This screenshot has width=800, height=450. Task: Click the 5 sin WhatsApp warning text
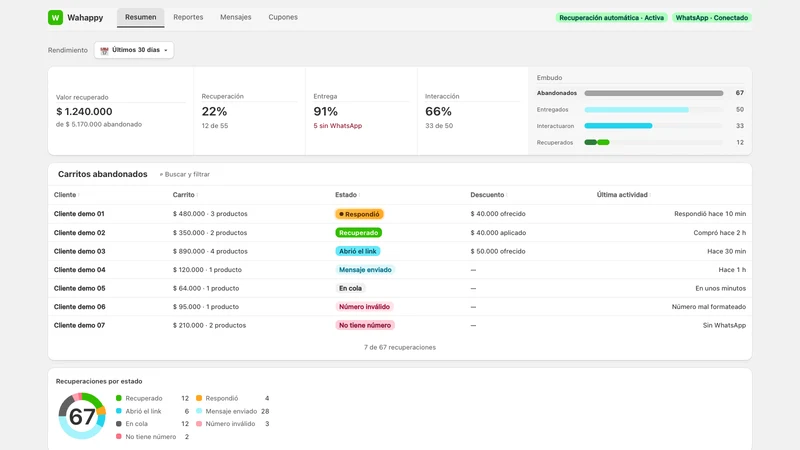338,126
